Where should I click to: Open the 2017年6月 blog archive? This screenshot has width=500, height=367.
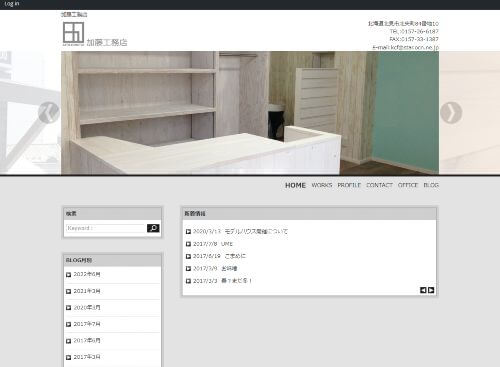(x=87, y=340)
